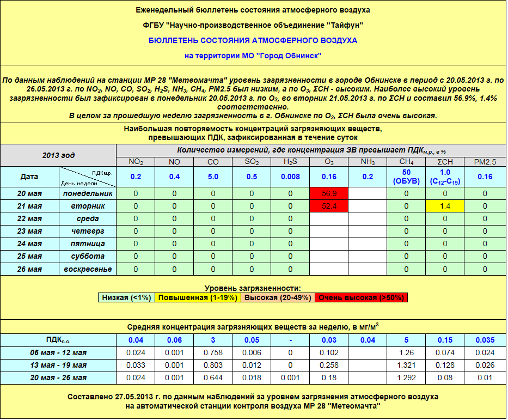Select the PM2.5 column header
508x420 pixels.
click(485, 162)
